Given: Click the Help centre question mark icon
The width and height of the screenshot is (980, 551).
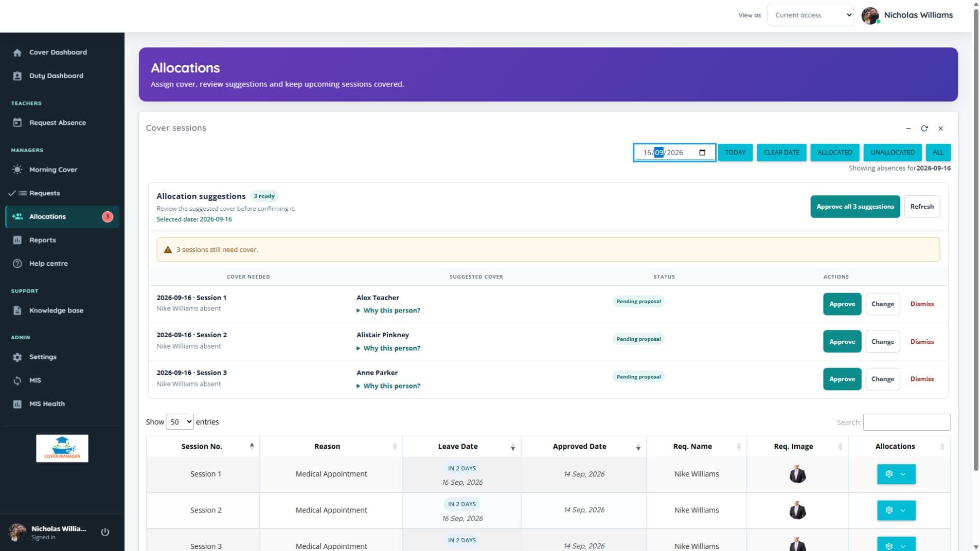Looking at the screenshot, I should click(17, 264).
